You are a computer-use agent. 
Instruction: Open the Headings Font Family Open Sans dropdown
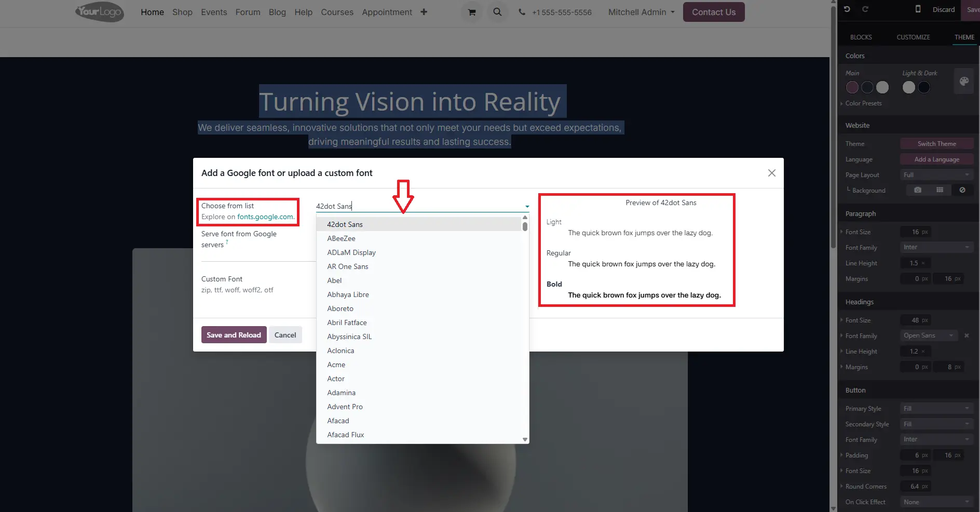tap(929, 335)
